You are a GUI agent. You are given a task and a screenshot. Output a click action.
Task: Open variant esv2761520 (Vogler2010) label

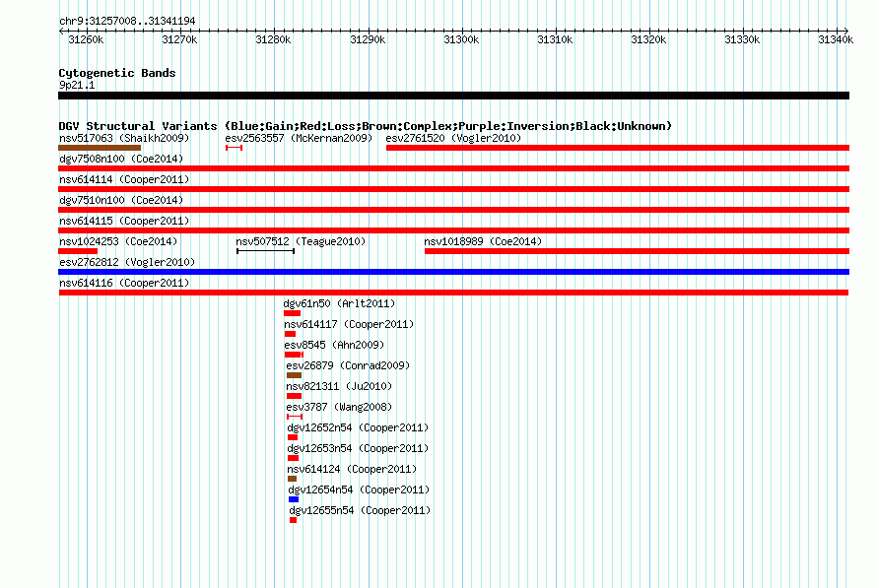tap(453, 138)
